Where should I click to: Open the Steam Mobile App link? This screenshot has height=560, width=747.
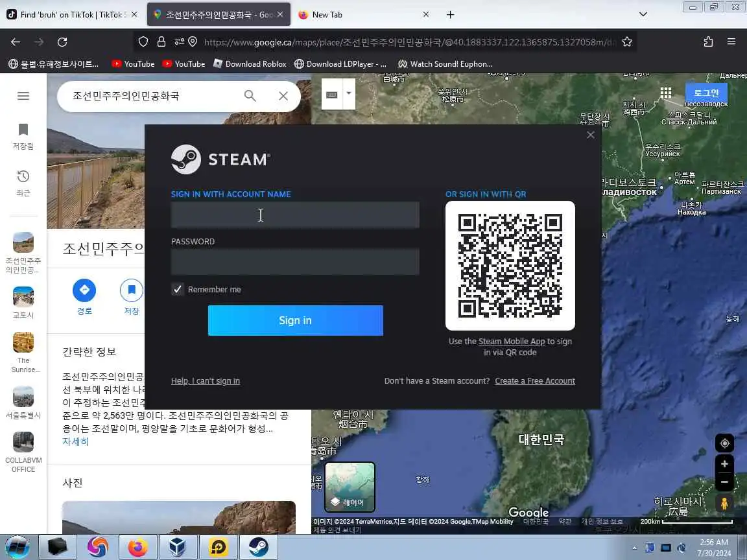pos(511,342)
